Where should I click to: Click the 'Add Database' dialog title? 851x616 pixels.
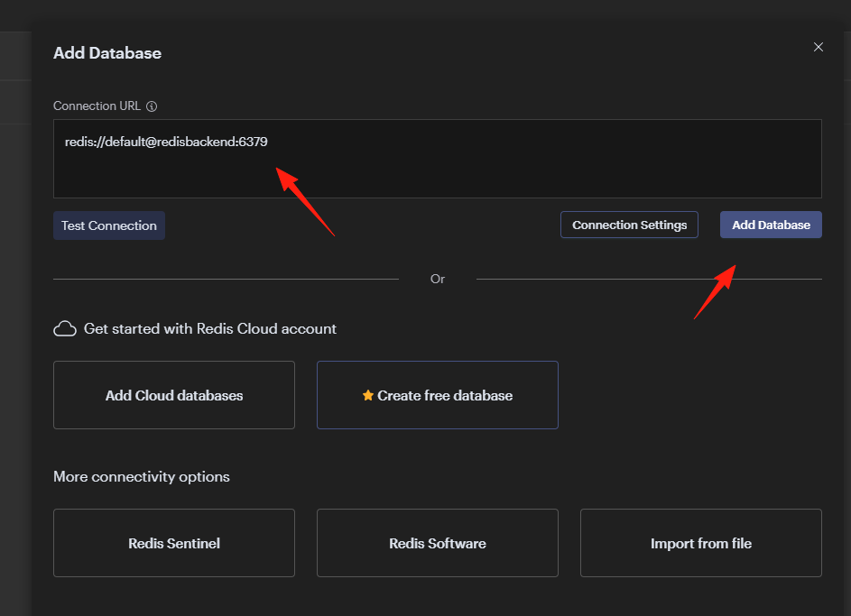pyautogui.click(x=106, y=53)
